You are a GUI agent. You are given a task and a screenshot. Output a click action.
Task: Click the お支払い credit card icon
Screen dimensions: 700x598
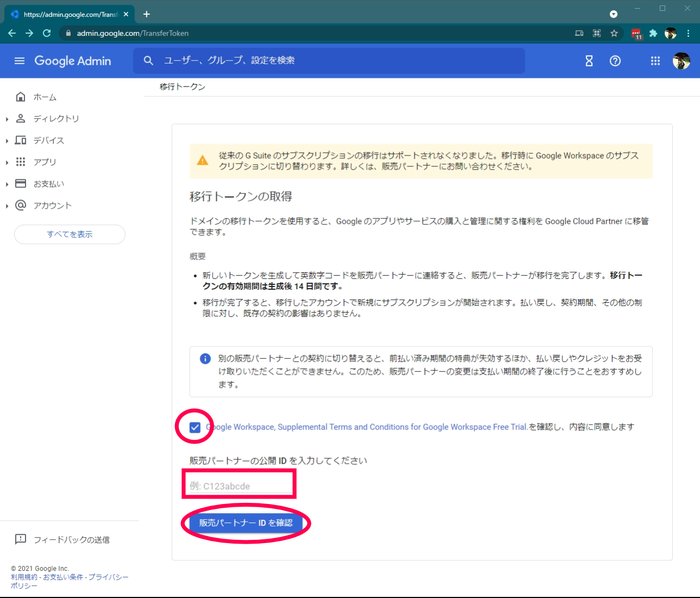(21, 184)
